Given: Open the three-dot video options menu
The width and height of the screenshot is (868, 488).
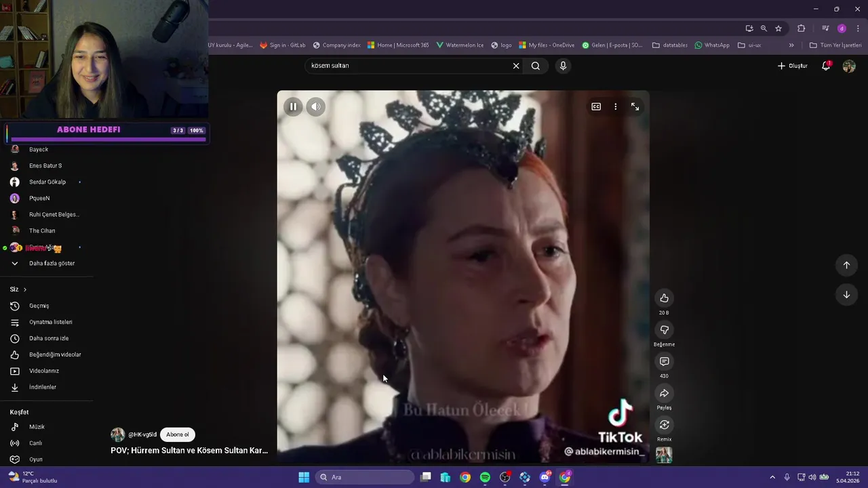Looking at the screenshot, I should pyautogui.click(x=616, y=106).
